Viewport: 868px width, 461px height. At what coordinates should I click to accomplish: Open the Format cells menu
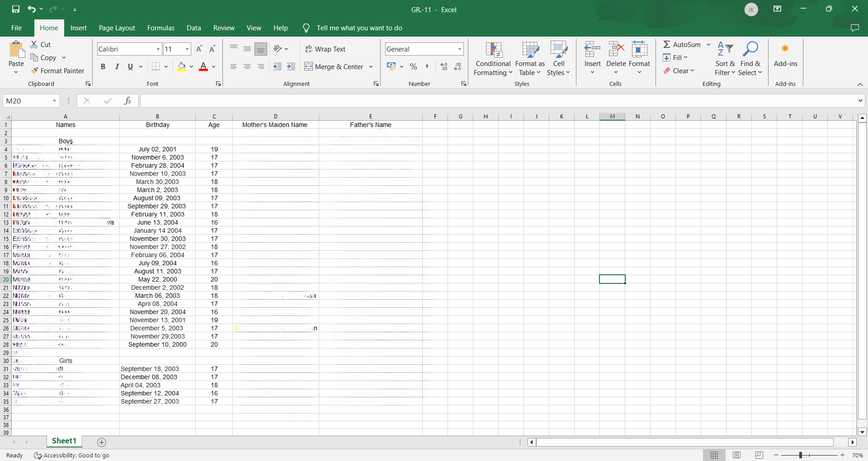point(639,58)
